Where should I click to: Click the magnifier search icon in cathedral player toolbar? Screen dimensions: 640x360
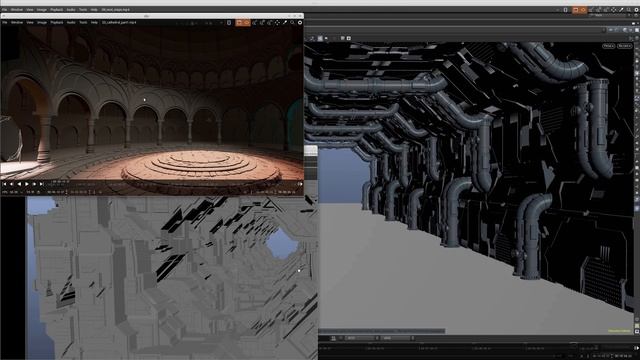coord(292,22)
